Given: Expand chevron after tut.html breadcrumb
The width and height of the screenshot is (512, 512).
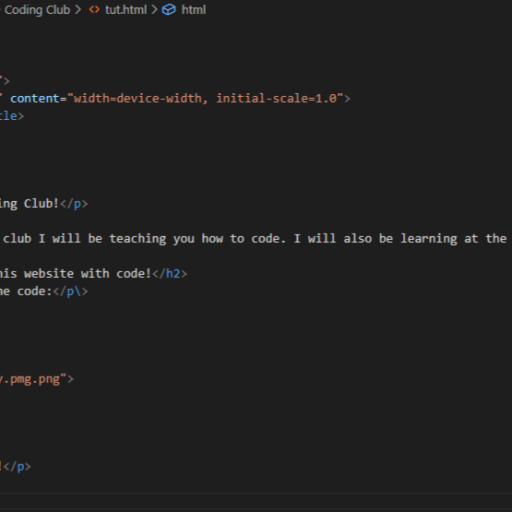Looking at the screenshot, I should tap(154, 10).
